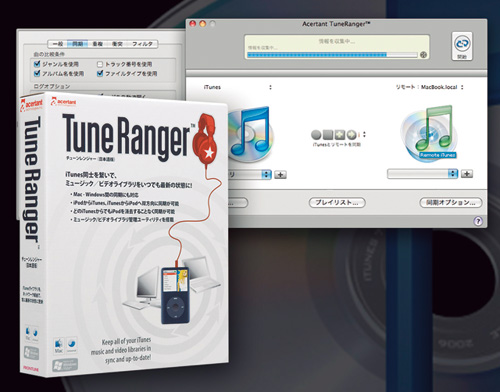Expand the dropdown below Remote iTunes icon
Viewport: 500px width, 392px height.
tap(422, 174)
